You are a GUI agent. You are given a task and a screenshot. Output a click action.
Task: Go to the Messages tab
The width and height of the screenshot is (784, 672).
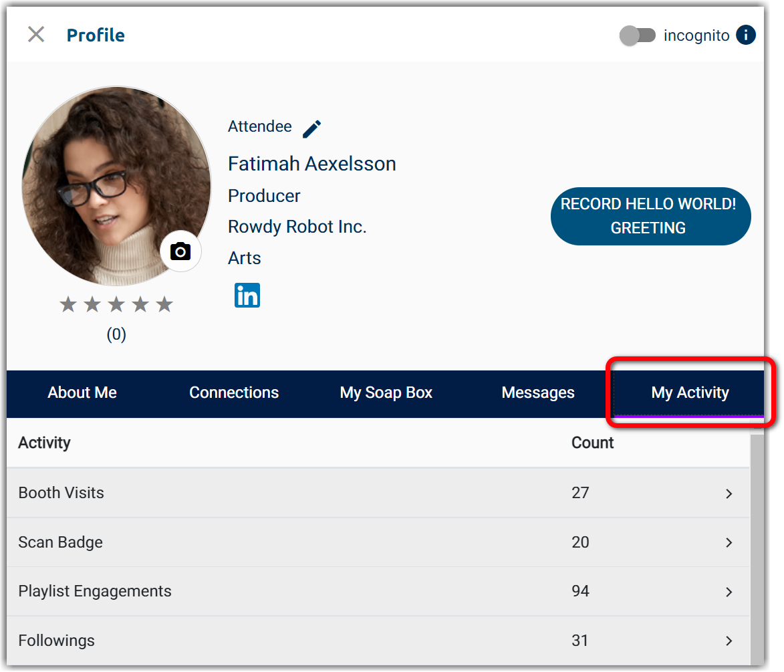click(x=538, y=393)
